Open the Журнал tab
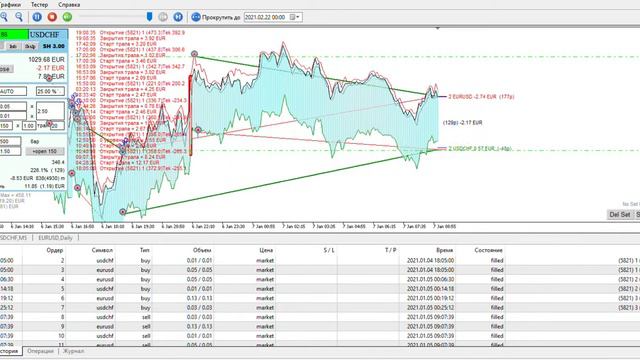 point(73,351)
